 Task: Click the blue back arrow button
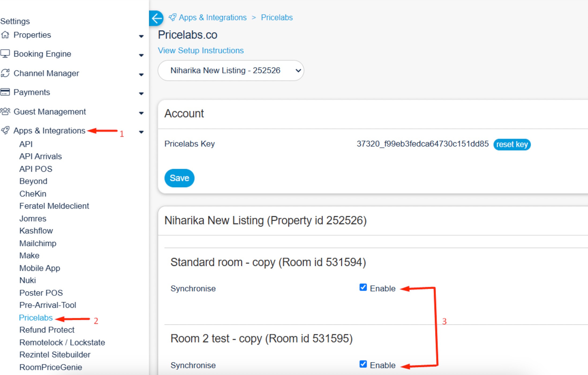[156, 18]
